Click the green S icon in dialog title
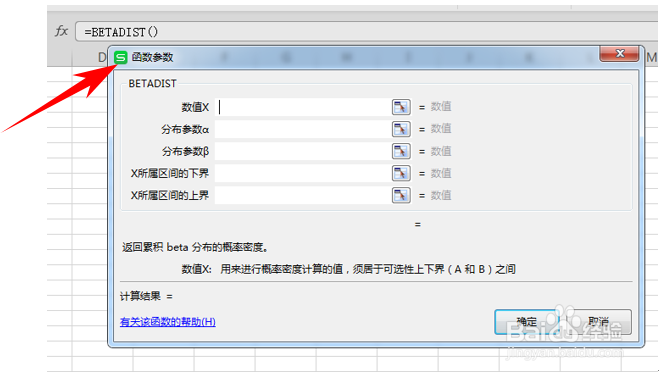The height and width of the screenshot is (375, 659). tap(121, 58)
